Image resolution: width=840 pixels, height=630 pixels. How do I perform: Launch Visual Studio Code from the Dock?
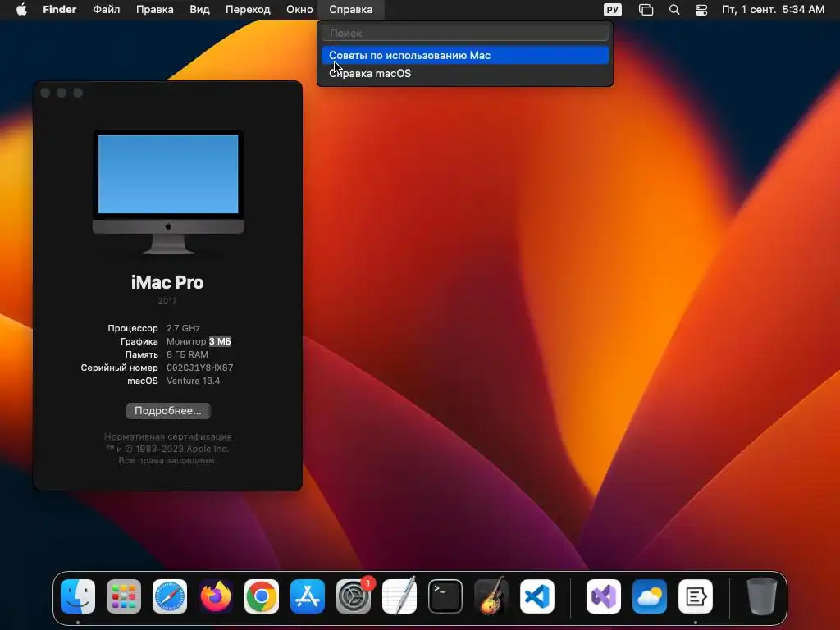pyautogui.click(x=537, y=596)
